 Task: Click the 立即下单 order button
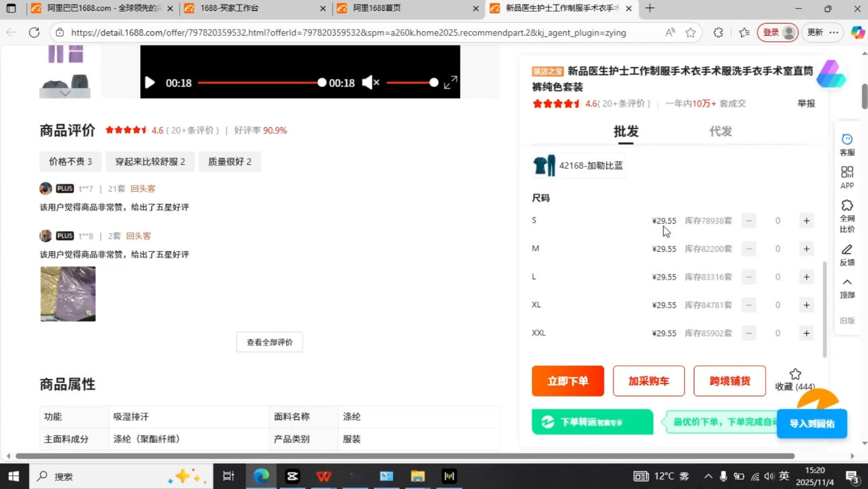click(567, 381)
